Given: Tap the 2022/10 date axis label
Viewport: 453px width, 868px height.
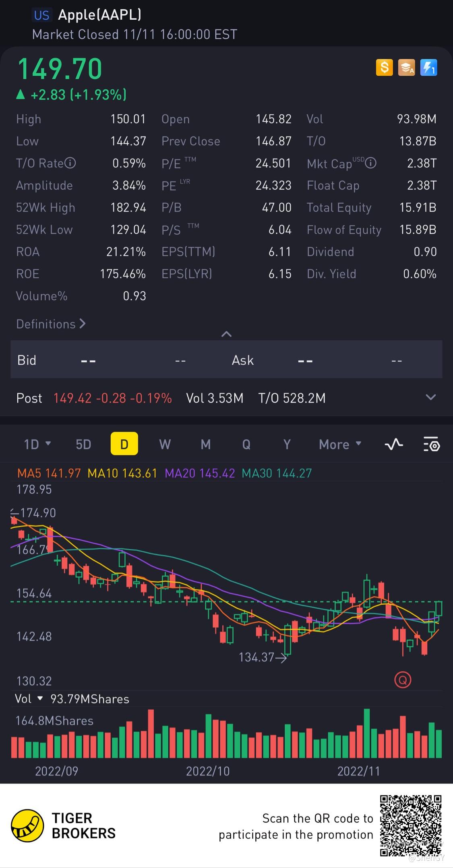Looking at the screenshot, I should pos(208,771).
